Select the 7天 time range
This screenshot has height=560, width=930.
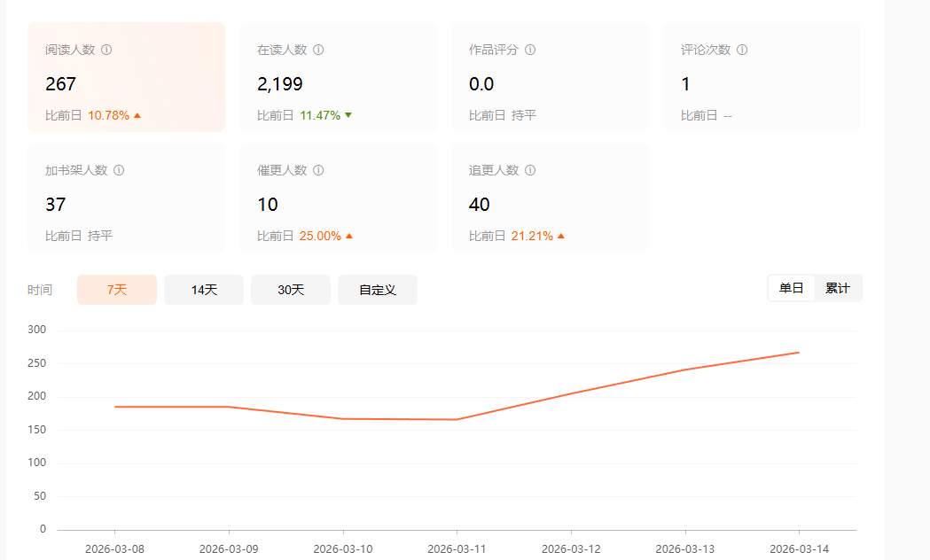[x=117, y=290]
